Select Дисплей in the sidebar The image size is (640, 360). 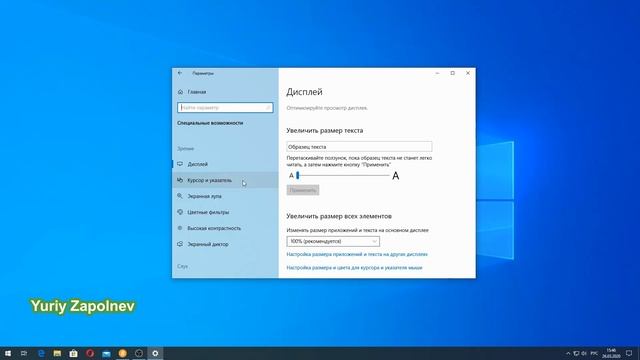click(225, 164)
